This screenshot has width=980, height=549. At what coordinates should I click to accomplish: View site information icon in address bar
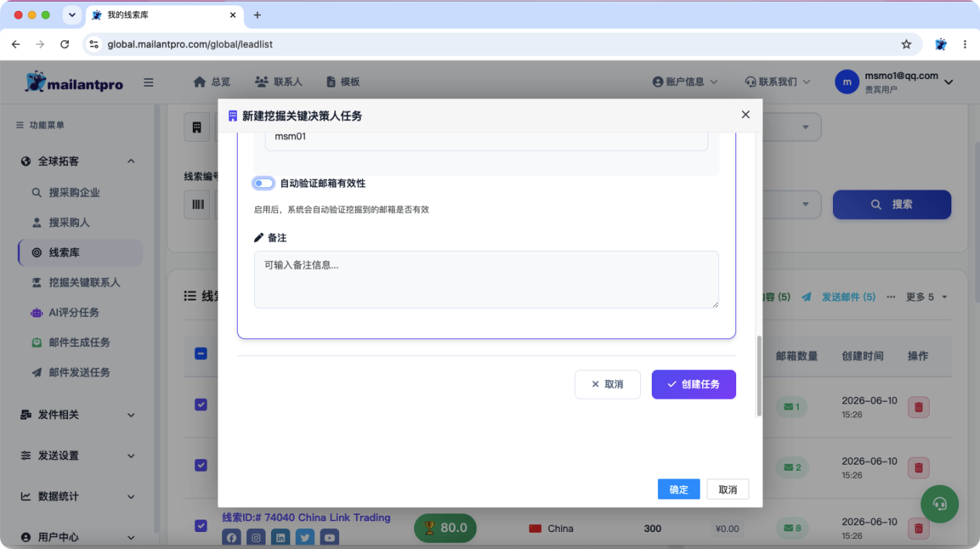94,44
